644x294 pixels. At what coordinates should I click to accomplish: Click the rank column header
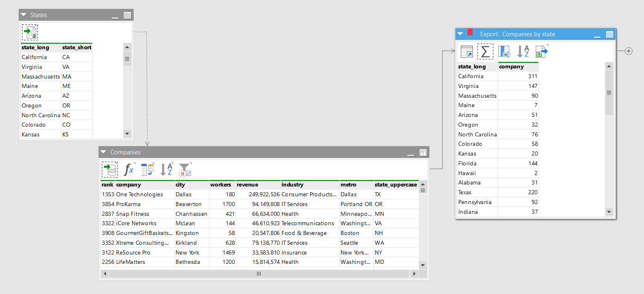tap(108, 185)
